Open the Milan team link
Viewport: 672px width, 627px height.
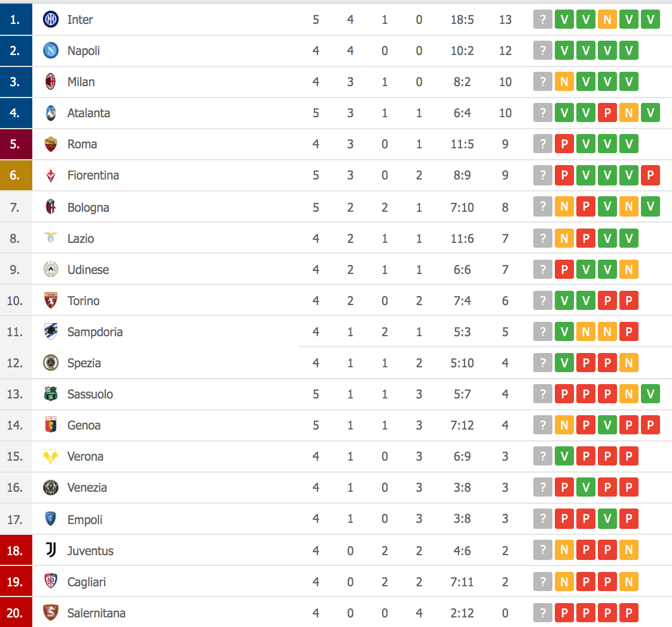coord(81,82)
